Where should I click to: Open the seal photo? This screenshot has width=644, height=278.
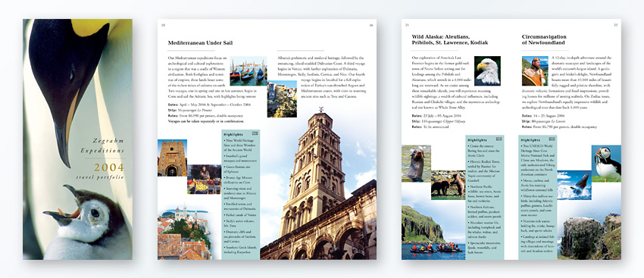(416, 164)
